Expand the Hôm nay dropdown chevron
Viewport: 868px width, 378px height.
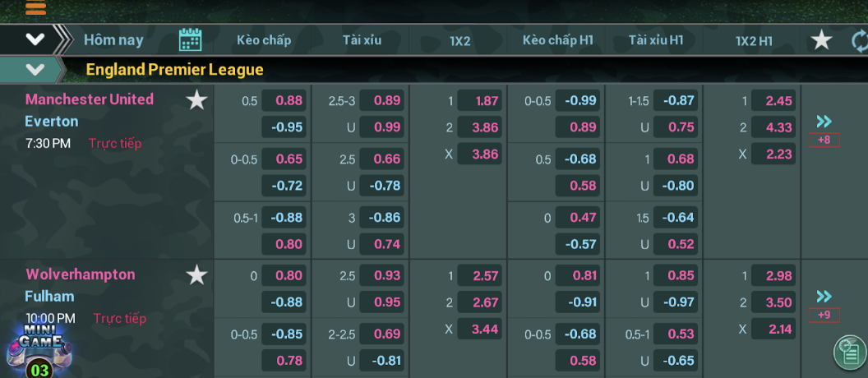(35, 39)
